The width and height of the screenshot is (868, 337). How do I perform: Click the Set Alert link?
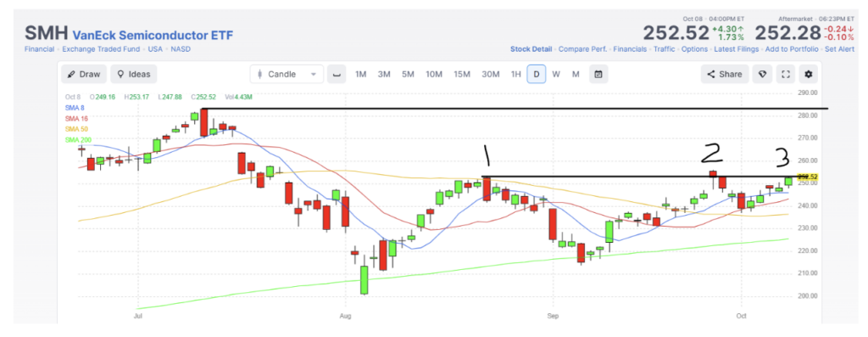coord(839,49)
